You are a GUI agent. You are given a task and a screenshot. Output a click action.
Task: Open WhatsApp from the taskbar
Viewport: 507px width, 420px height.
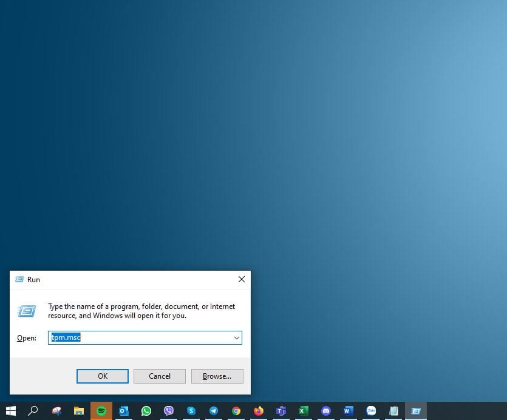tap(146, 411)
